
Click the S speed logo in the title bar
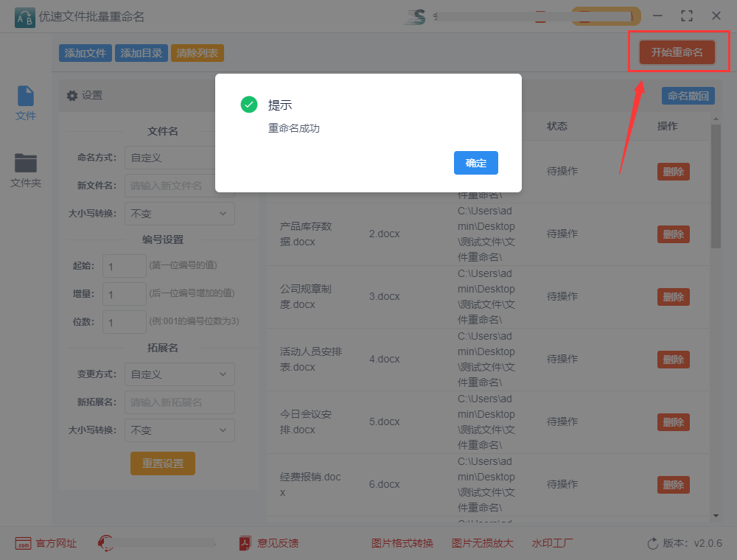point(414,17)
